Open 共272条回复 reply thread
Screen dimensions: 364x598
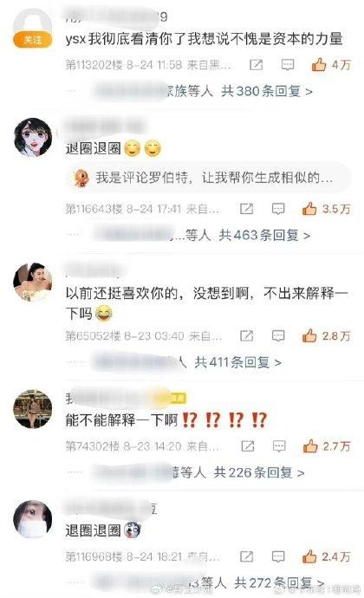click(280, 582)
